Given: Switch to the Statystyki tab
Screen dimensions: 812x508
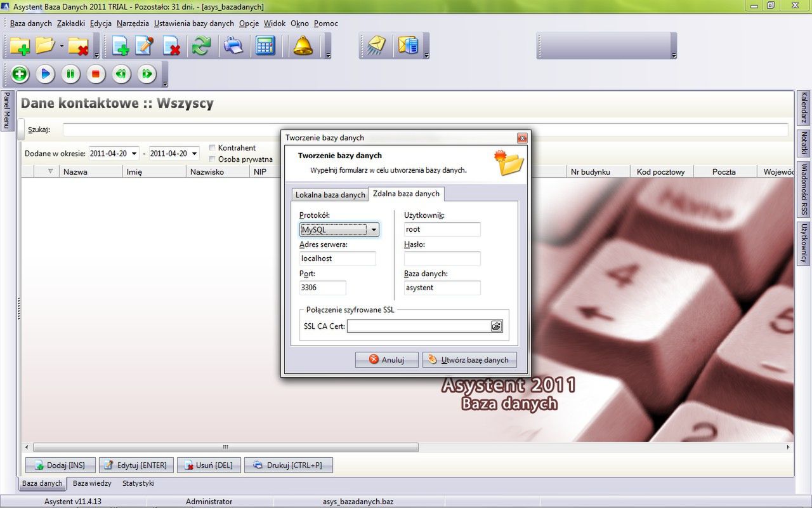Looking at the screenshot, I should pos(138,483).
